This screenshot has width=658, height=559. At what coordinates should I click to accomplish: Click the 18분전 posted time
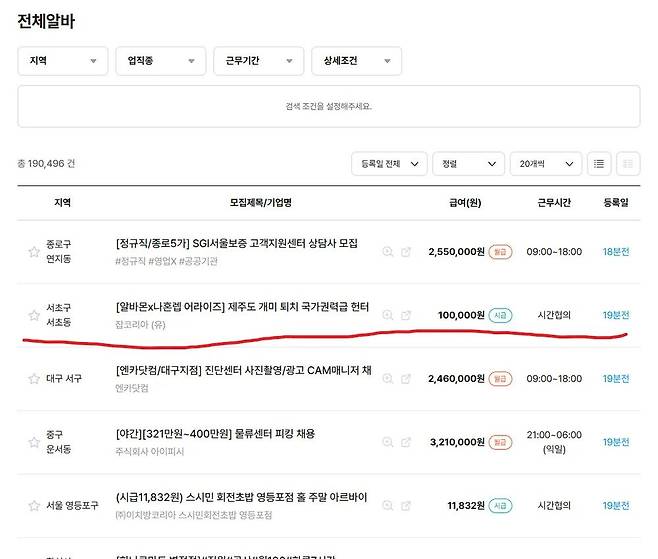616,252
